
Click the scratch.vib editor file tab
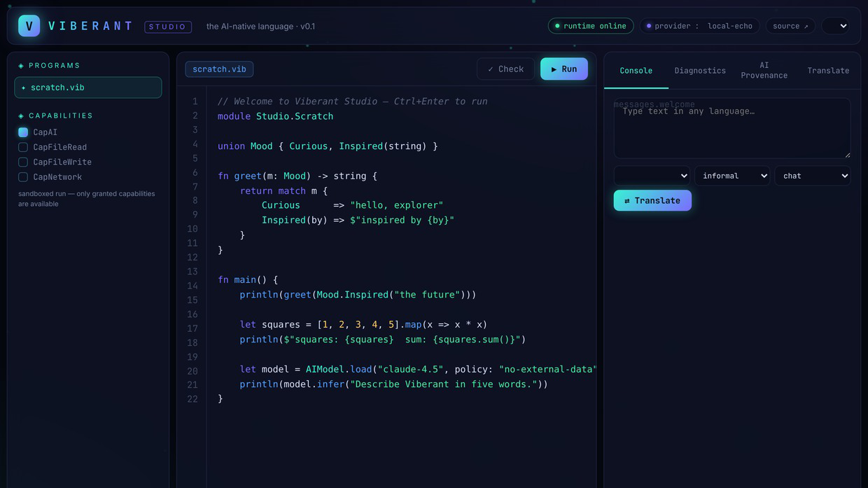[x=219, y=69]
